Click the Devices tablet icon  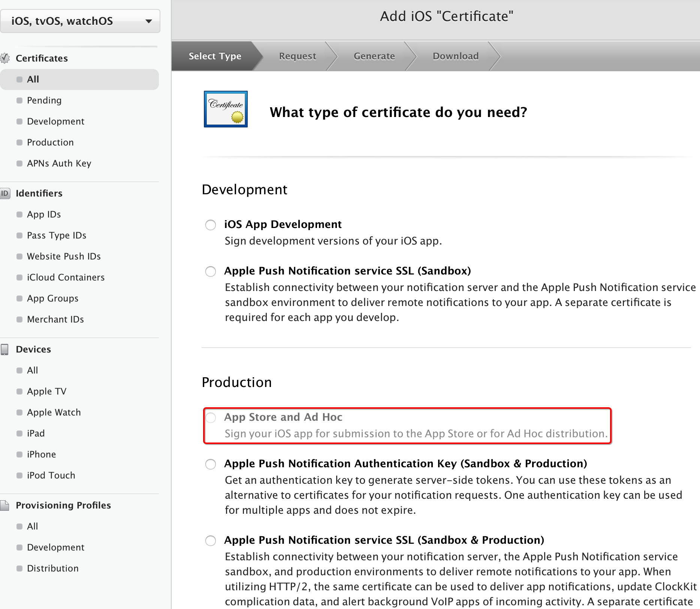click(x=4, y=349)
